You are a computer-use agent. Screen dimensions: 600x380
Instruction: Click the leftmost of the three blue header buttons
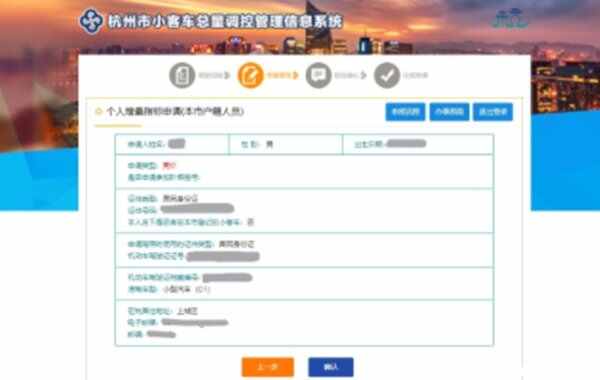click(x=405, y=112)
